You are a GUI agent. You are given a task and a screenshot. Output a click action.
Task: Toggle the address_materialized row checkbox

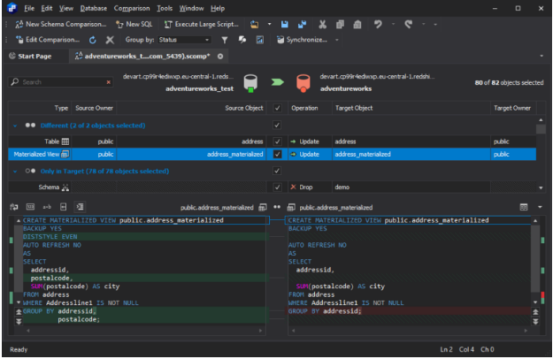point(277,154)
